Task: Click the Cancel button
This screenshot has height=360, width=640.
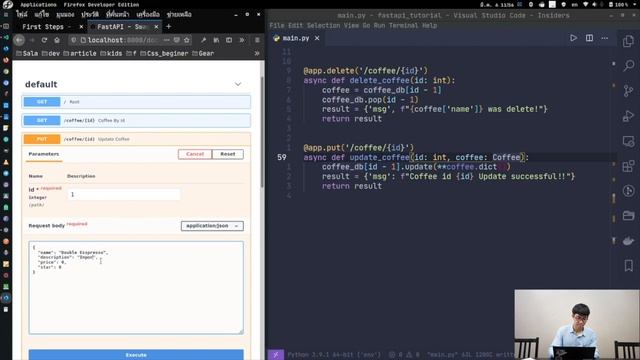Action: [195, 154]
